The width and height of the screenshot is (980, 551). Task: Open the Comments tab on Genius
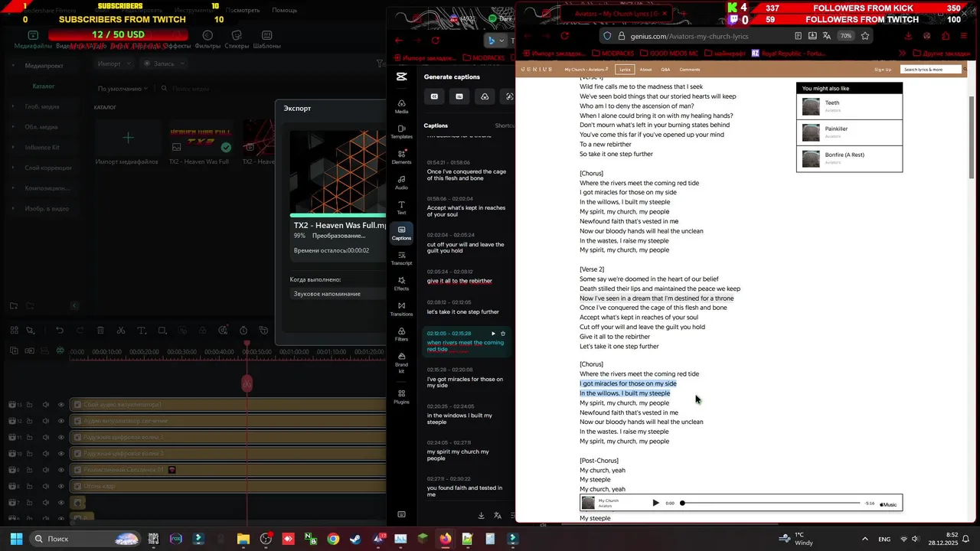pyautogui.click(x=690, y=70)
